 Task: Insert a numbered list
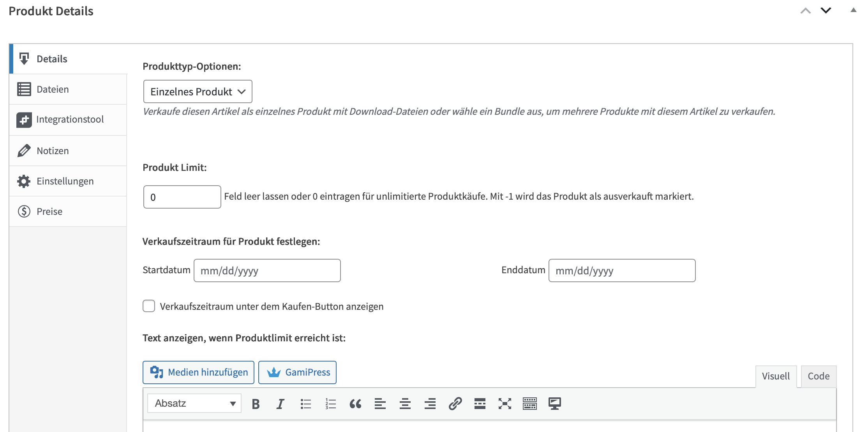pyautogui.click(x=330, y=404)
